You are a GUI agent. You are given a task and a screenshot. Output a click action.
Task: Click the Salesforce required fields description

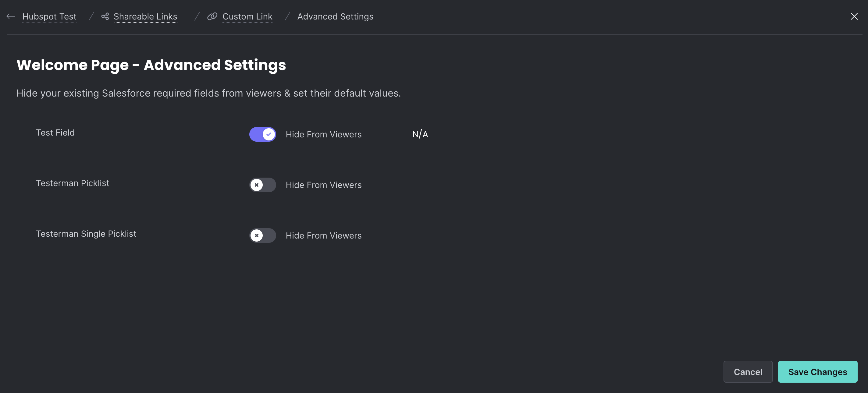pos(208,93)
